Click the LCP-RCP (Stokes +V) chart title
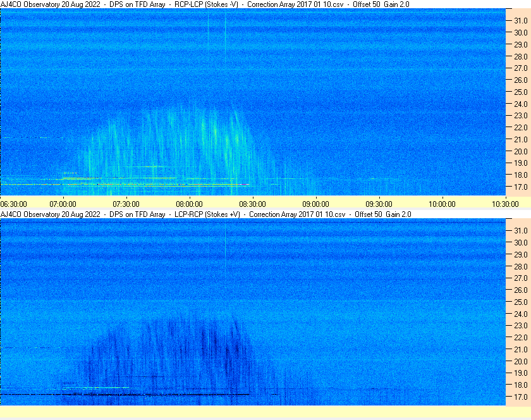 coord(207,214)
